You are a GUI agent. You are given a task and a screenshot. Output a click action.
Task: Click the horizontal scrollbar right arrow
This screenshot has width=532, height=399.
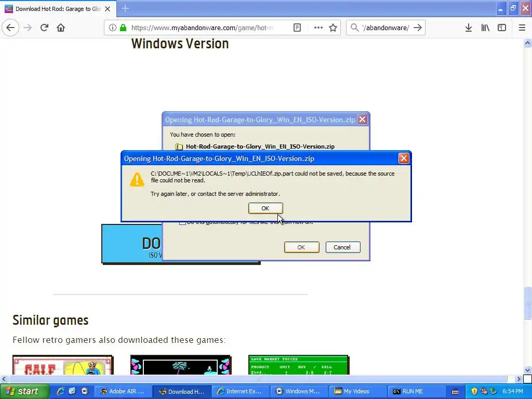tap(519, 379)
